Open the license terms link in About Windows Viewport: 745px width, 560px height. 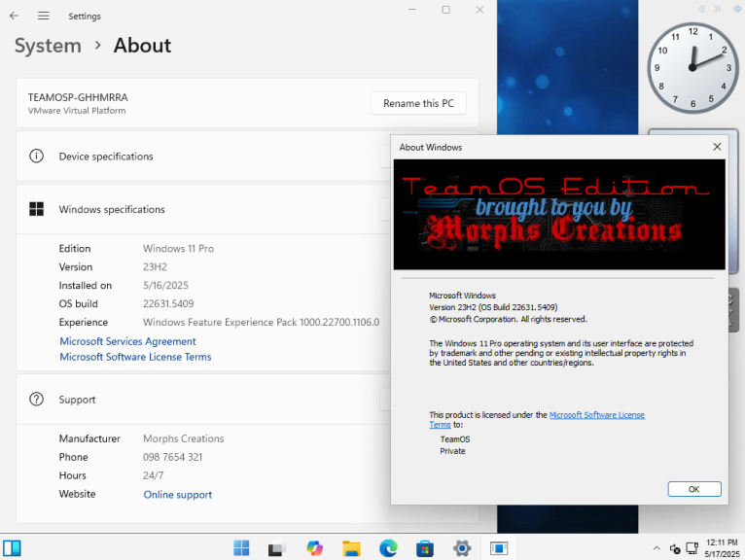point(597,415)
